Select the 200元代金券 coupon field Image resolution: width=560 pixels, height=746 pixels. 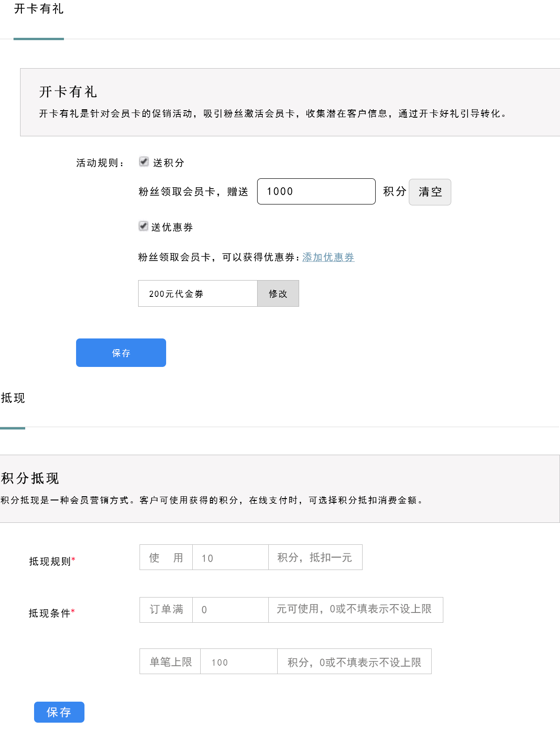tap(197, 294)
